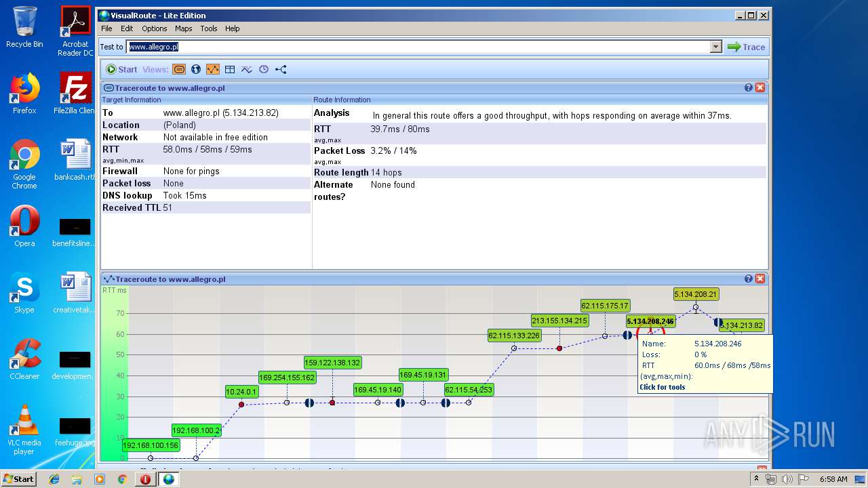Launch Chrome from the taskbar

pyautogui.click(x=122, y=479)
